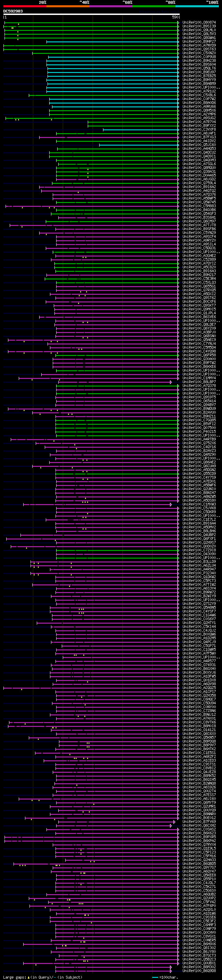This screenshot has height=980, width=222.
Task: Select hit label UniRef100_B7FXG3
Action: (199, 137)
